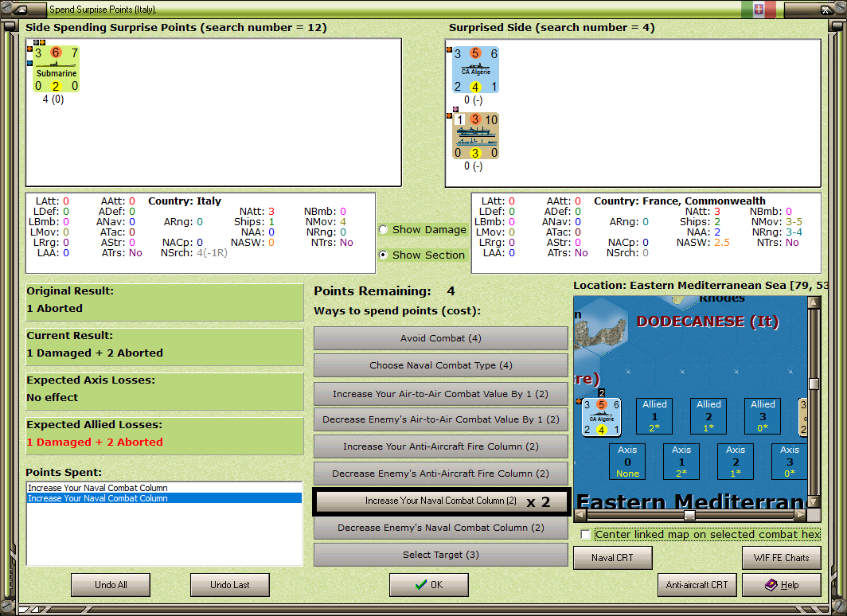Click the Original Result 1 Aborted text
Viewport: 847px width, 616px height.
coord(55,309)
